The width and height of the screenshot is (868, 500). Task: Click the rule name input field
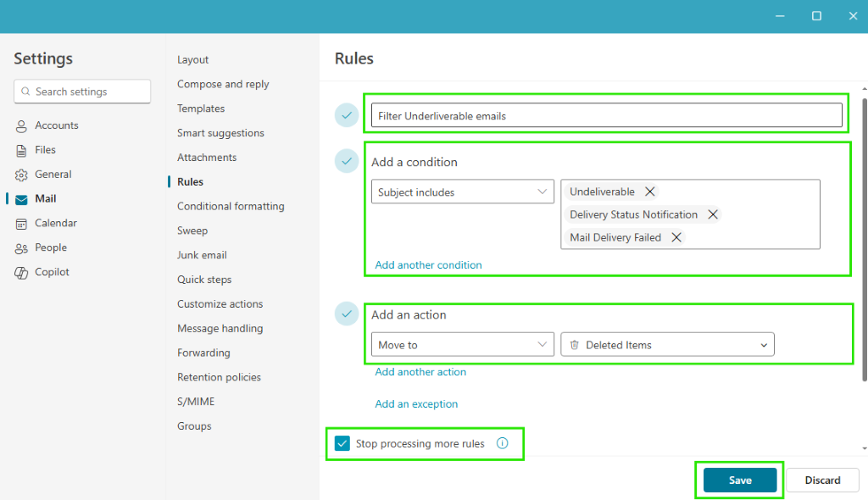pos(607,115)
